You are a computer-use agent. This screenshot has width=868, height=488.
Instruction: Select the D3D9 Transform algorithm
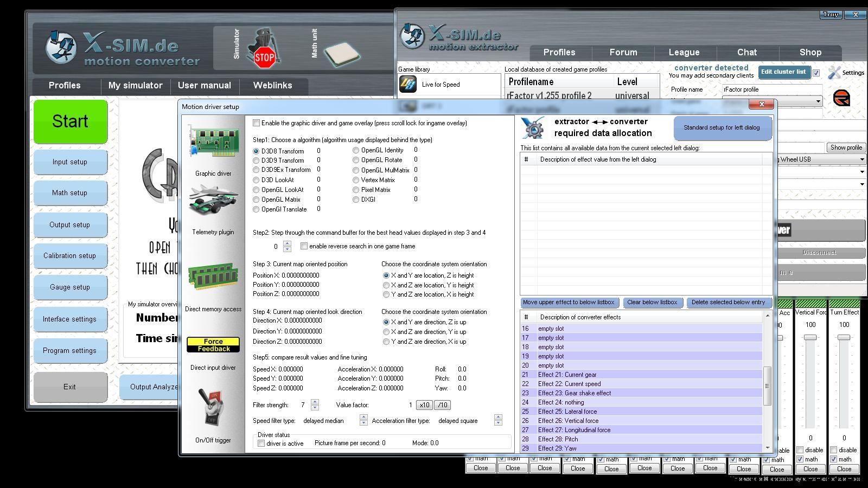[256, 160]
